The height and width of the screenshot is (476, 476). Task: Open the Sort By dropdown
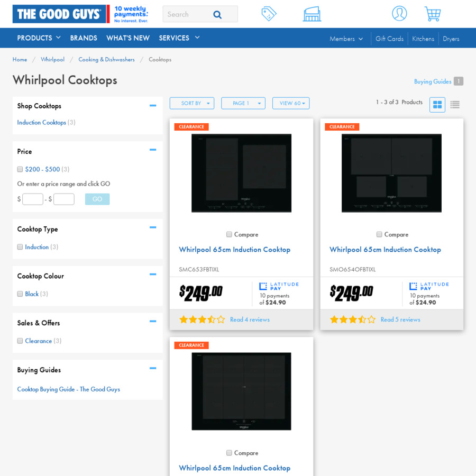[x=192, y=103]
